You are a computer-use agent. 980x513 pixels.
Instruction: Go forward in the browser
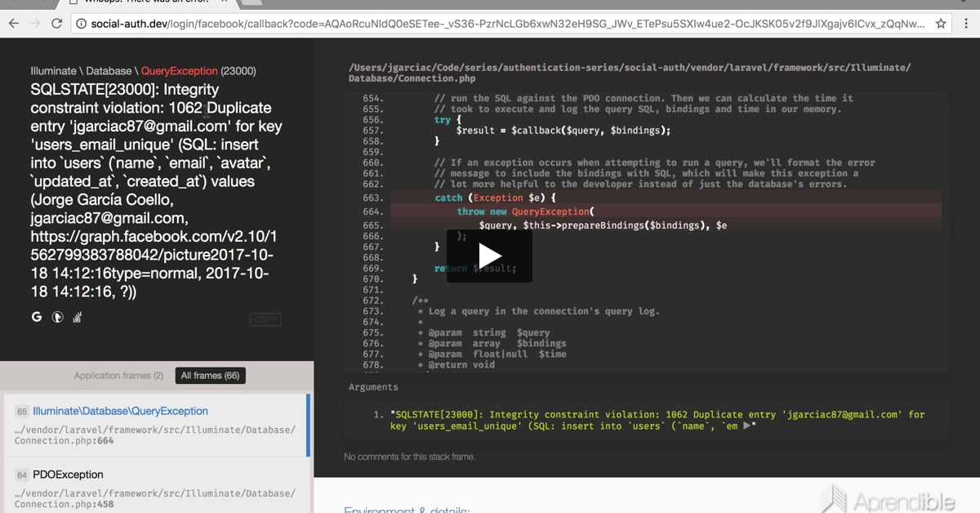[35, 24]
